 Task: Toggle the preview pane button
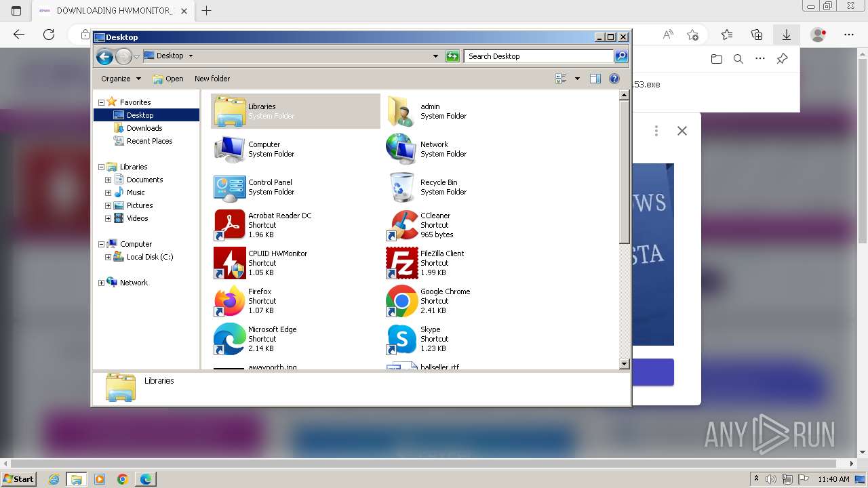(x=595, y=79)
